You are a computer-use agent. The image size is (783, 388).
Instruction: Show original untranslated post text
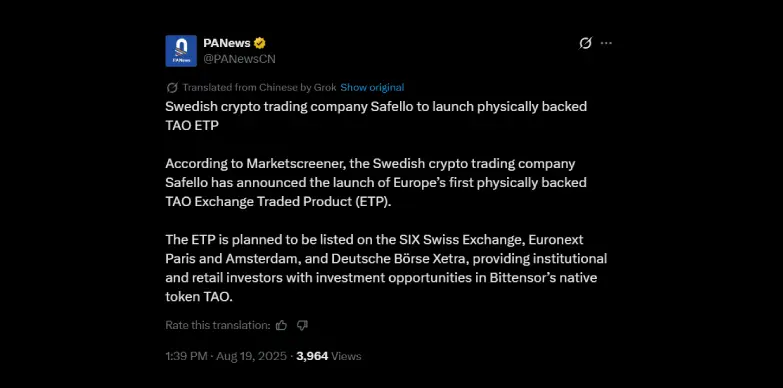coord(372,87)
